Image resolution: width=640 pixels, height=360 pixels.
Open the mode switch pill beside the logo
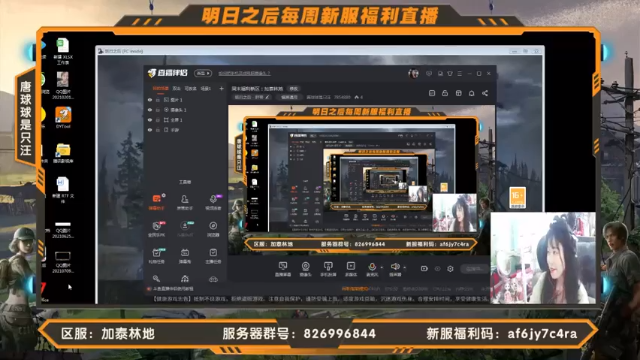click(x=203, y=73)
